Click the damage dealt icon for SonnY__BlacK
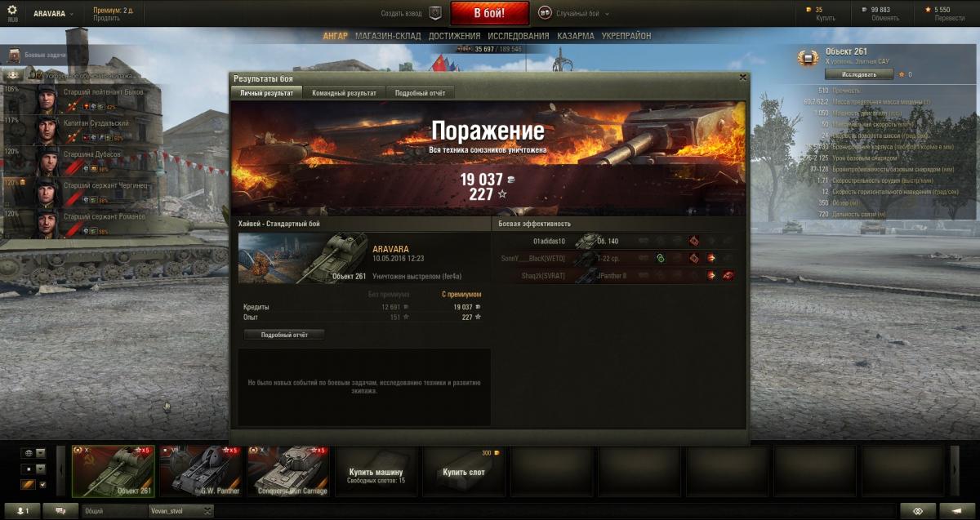Image resolution: width=980 pixels, height=520 pixels. (711, 259)
